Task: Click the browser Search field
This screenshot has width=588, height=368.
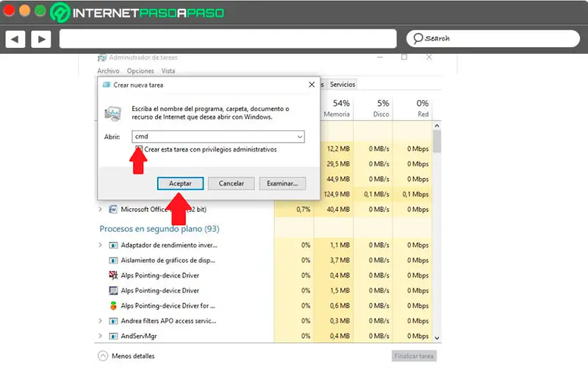Action: pyautogui.click(x=493, y=38)
